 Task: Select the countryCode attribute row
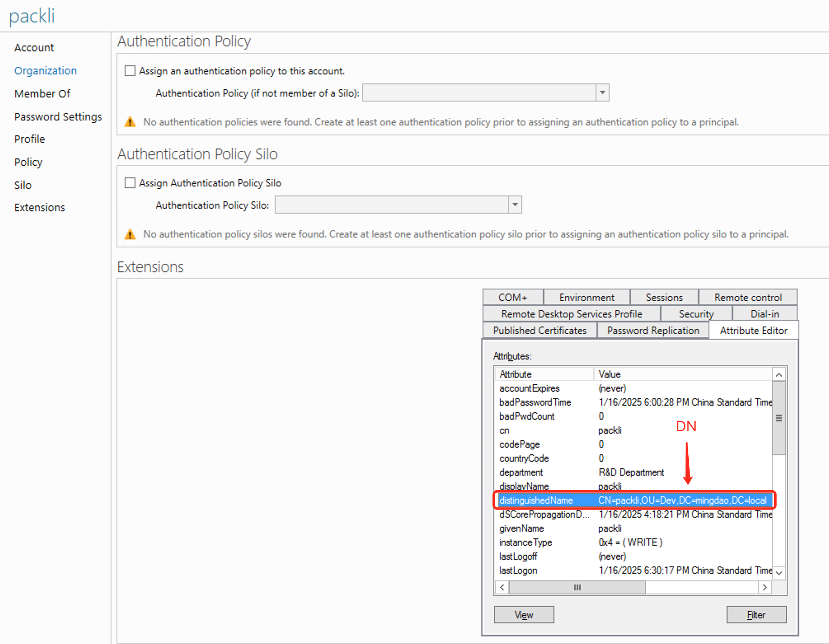pyautogui.click(x=634, y=458)
